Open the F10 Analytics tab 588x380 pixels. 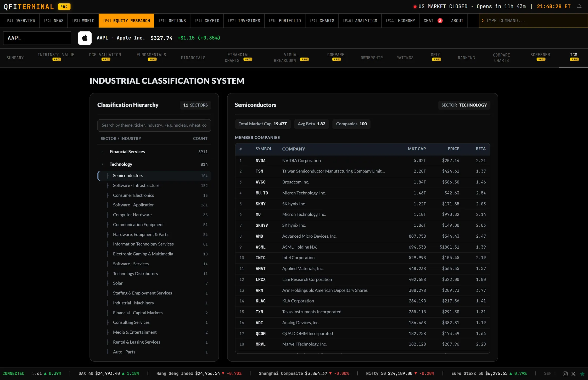[360, 21]
